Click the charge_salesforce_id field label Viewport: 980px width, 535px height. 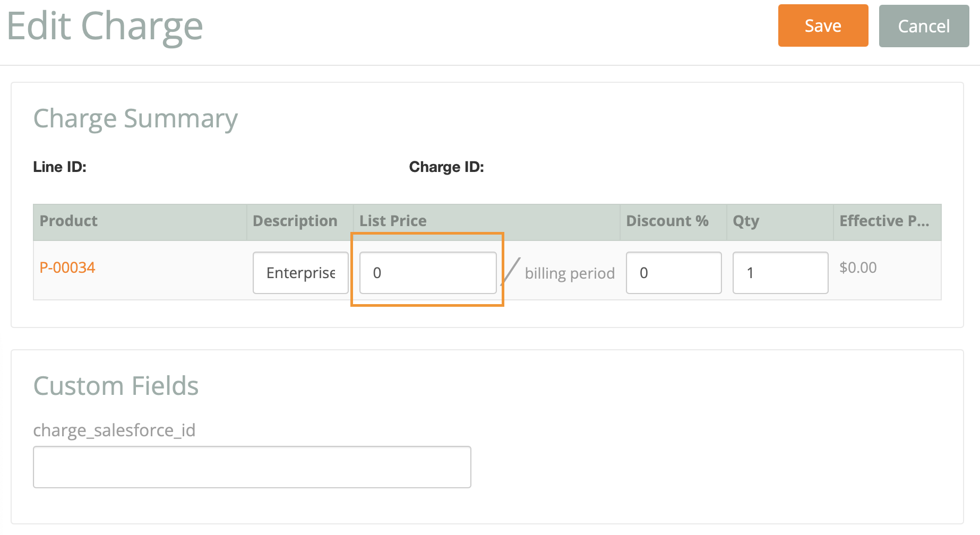(114, 430)
